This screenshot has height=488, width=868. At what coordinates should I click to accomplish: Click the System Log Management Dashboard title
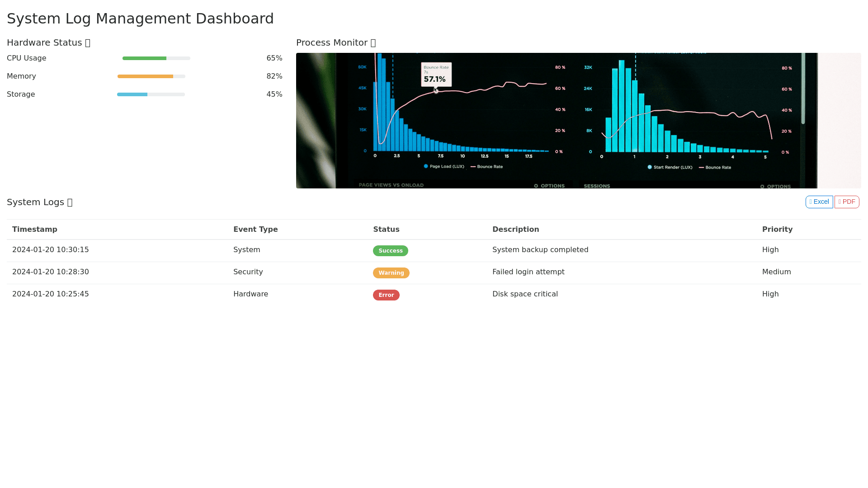tap(140, 19)
